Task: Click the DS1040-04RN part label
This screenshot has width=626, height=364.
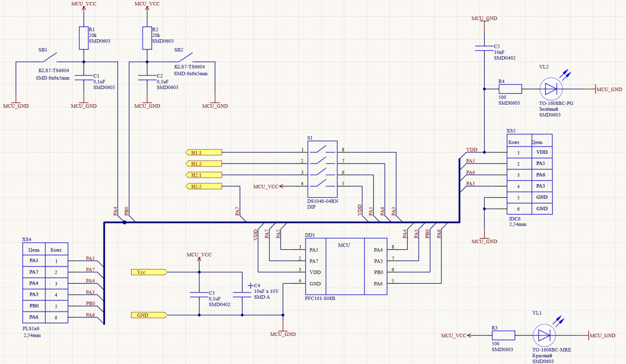Action: coord(323,201)
